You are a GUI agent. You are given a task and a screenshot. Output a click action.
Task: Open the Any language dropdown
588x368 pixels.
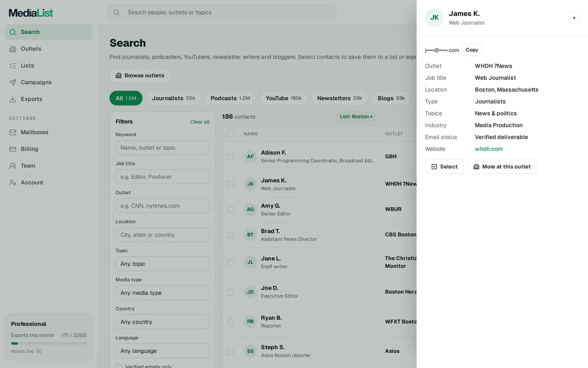pyautogui.click(x=163, y=351)
